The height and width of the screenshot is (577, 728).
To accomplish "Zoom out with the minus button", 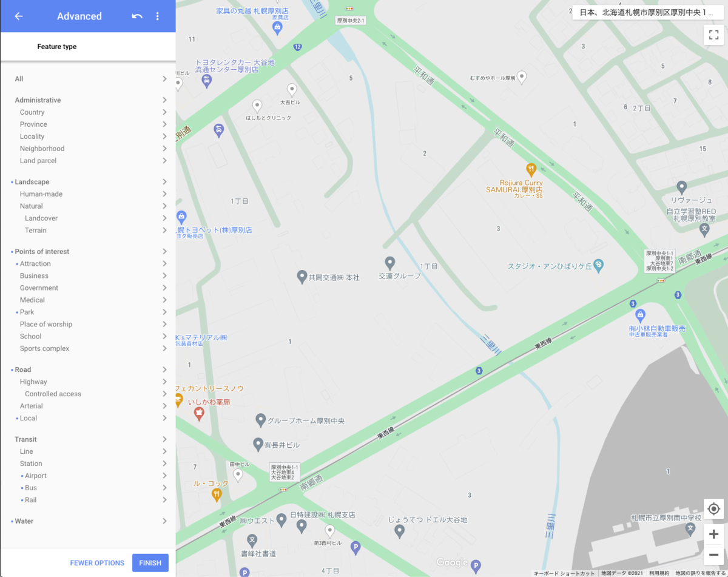I will 713,555.
